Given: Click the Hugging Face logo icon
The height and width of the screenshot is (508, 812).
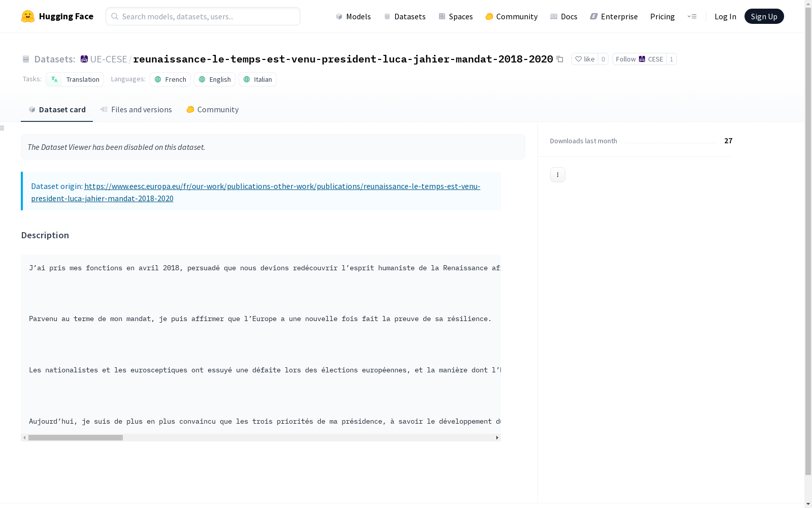Looking at the screenshot, I should click(28, 16).
